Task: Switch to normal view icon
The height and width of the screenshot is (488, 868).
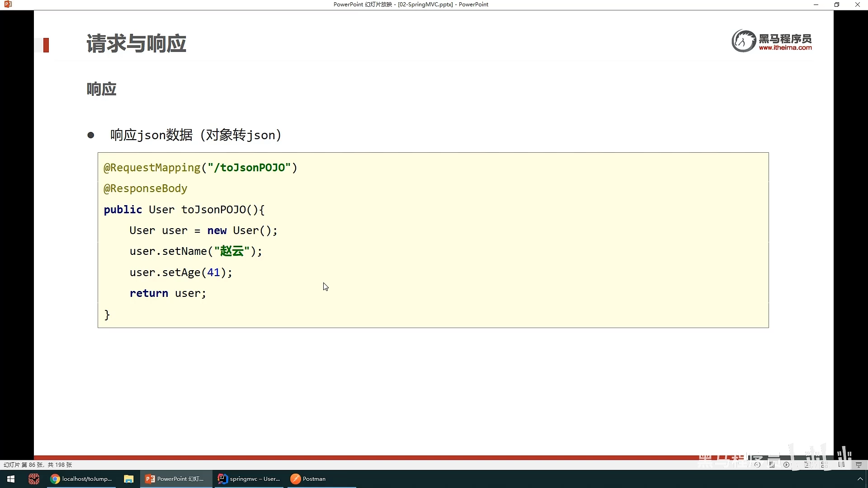Action: coord(807,465)
